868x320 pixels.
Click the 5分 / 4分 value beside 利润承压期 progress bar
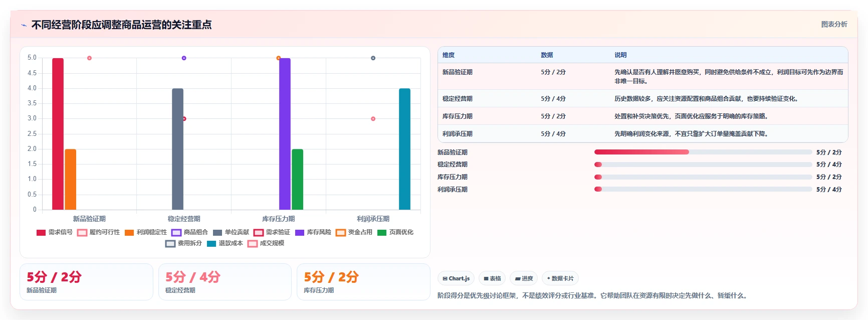click(x=829, y=190)
